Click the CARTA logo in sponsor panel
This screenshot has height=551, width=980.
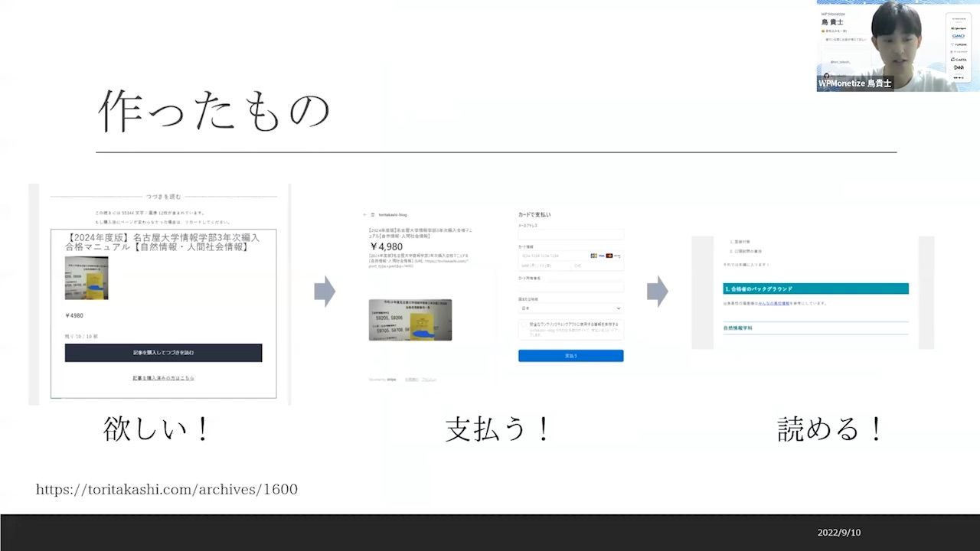point(958,59)
